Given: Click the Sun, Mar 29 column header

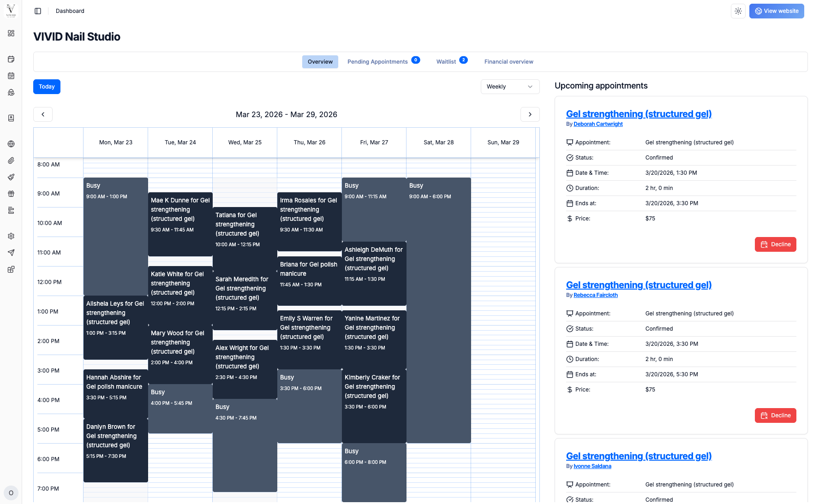Looking at the screenshot, I should click(x=503, y=142).
